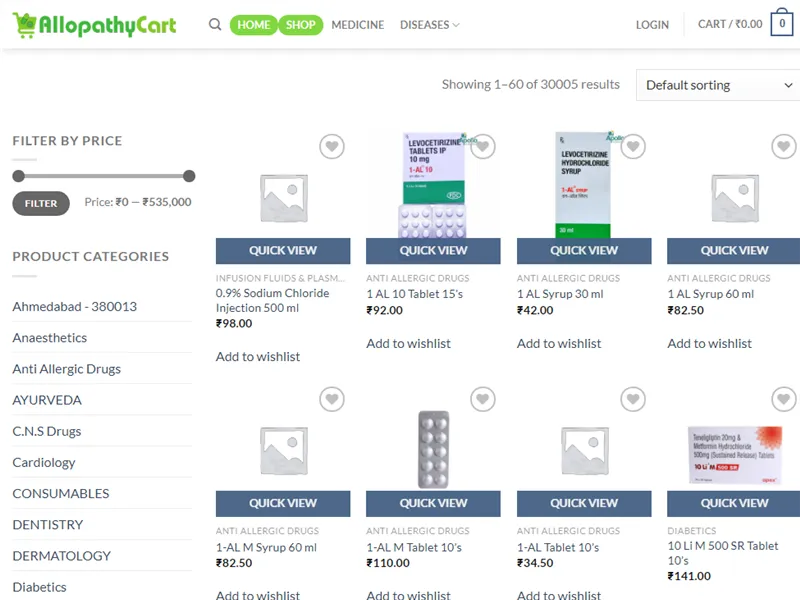Open 10 Li M 500 SR Tablet 10's title

(723, 553)
